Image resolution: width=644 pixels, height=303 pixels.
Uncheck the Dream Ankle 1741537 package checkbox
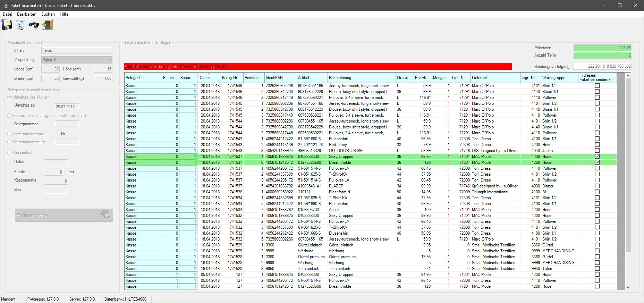[597, 162]
